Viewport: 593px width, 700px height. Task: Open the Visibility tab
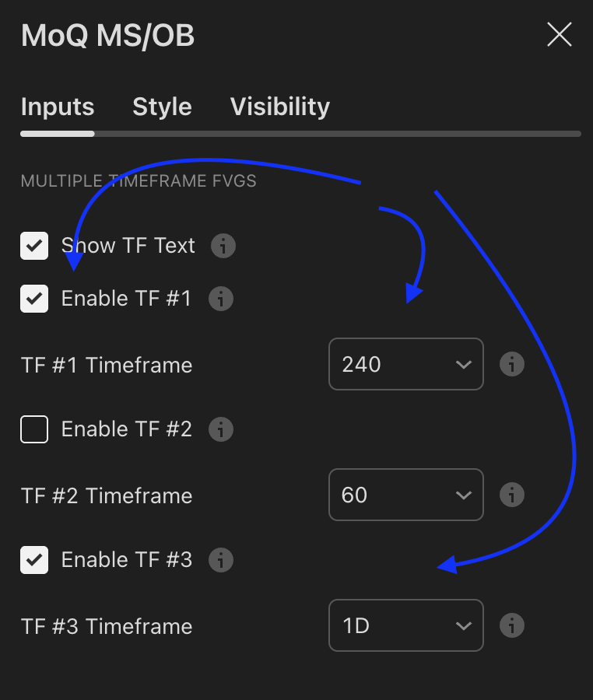click(279, 107)
